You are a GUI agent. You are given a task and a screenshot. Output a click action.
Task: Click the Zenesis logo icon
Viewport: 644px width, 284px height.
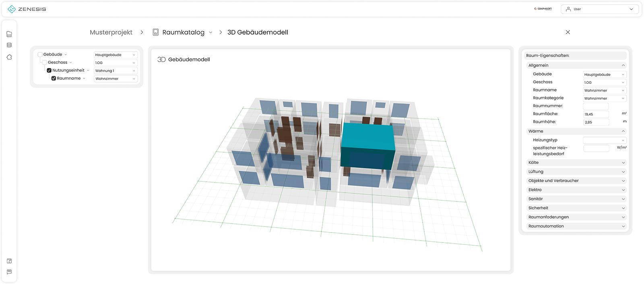pyautogui.click(x=12, y=9)
